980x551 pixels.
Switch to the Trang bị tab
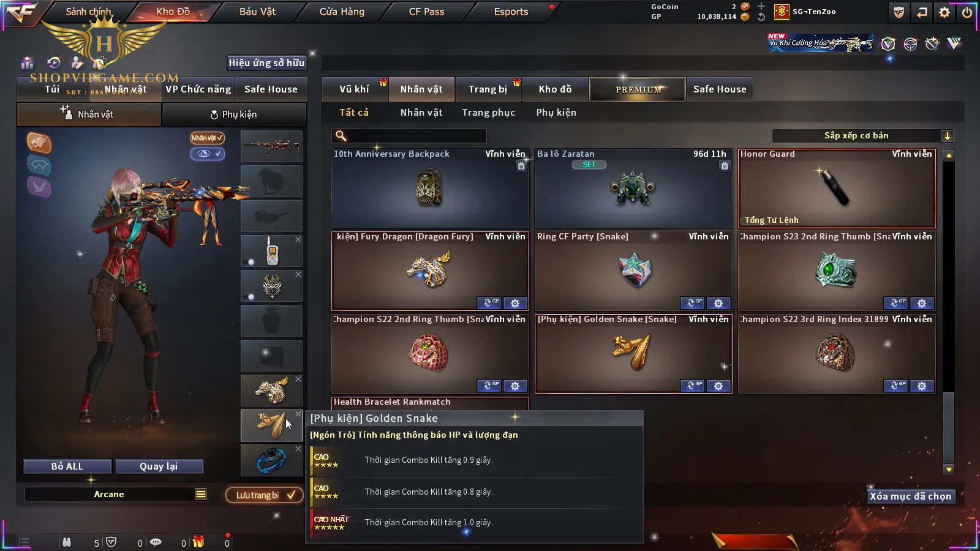pyautogui.click(x=488, y=89)
